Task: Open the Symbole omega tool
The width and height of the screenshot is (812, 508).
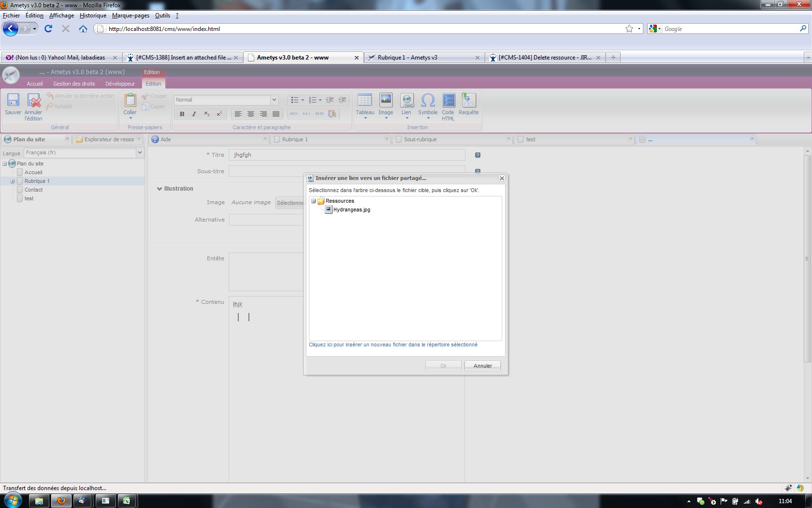Action: coord(428,101)
